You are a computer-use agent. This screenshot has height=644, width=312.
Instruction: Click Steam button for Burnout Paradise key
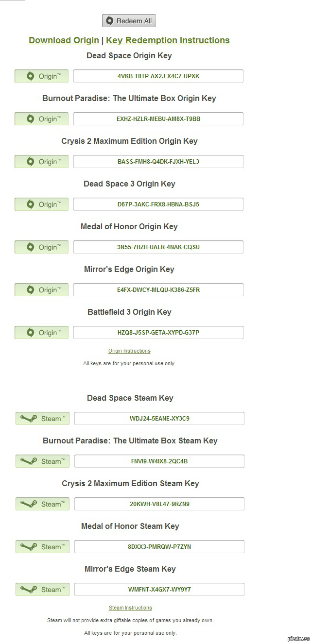click(42, 461)
